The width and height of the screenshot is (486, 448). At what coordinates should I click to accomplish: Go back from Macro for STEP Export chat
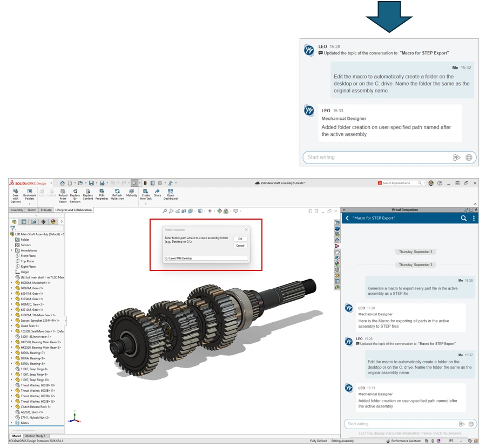pos(347,218)
